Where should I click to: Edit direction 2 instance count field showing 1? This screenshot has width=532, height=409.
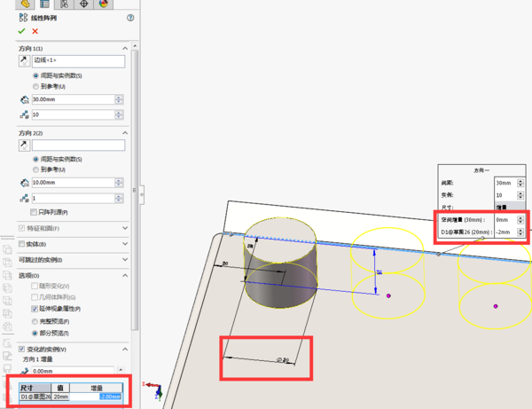pos(73,198)
